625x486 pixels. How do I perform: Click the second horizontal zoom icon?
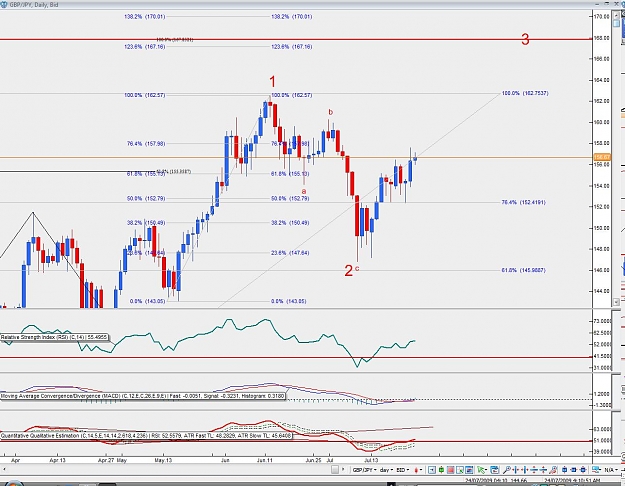tap(525, 470)
